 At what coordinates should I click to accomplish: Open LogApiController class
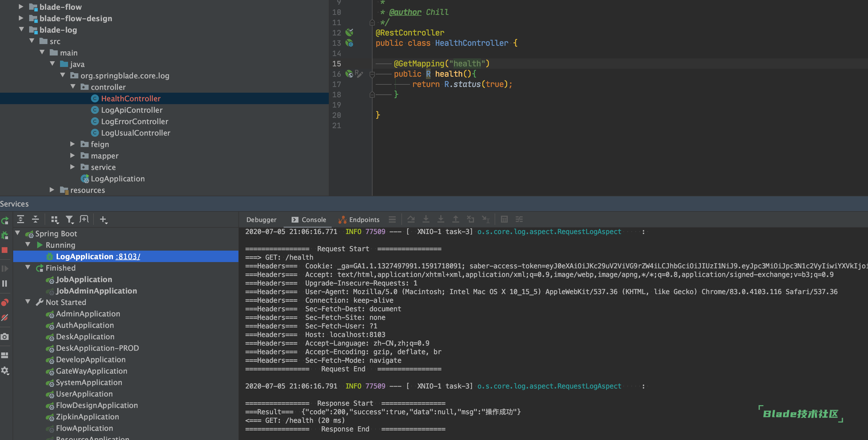pyautogui.click(x=132, y=110)
